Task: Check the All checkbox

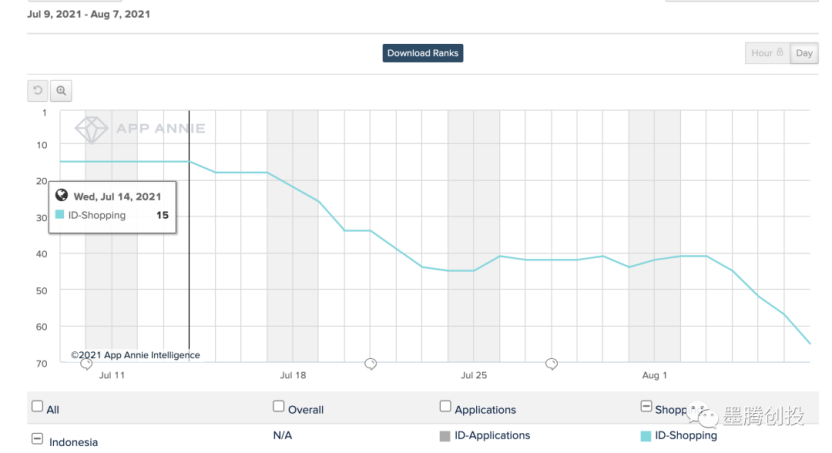Action: tap(37, 407)
